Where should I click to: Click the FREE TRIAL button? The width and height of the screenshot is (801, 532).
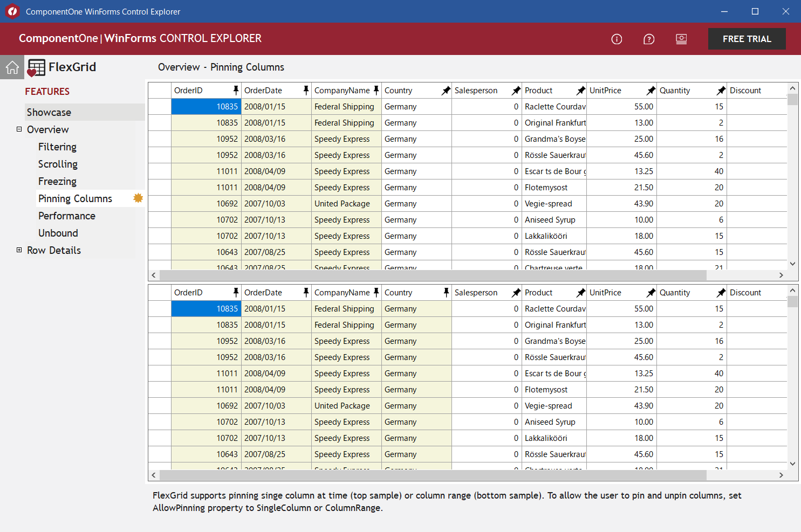(x=747, y=39)
